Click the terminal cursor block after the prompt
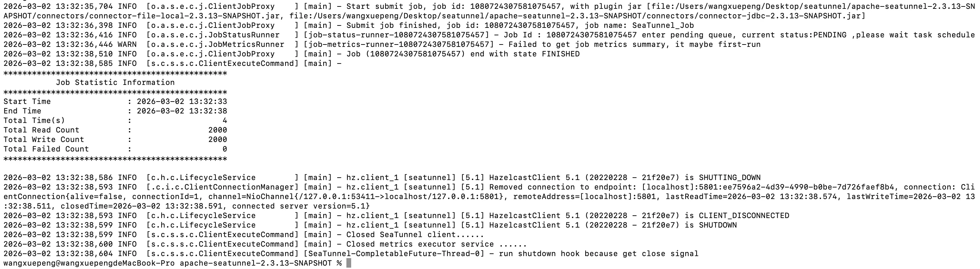Screen dimensions: 980x269 pyautogui.click(x=349, y=263)
